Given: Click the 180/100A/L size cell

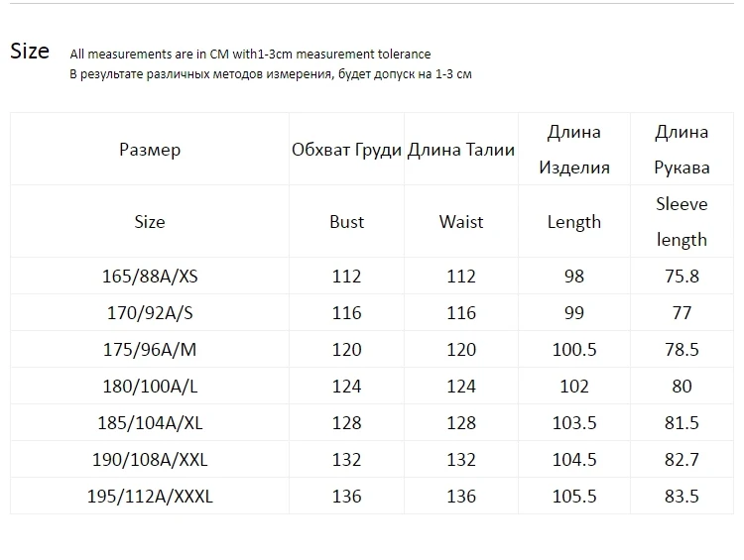Looking at the screenshot, I should coord(150,386).
